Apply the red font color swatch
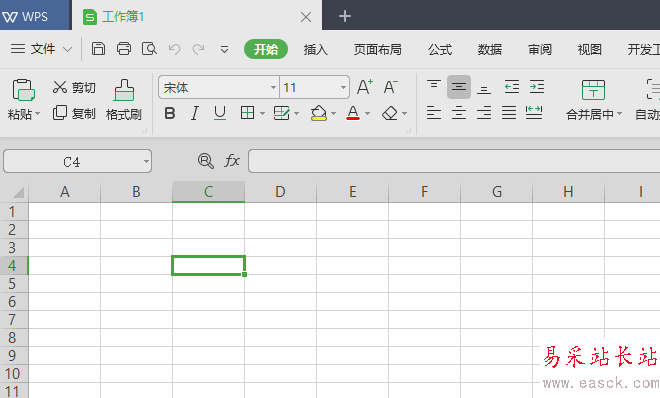This screenshot has height=398, width=660. click(x=353, y=113)
